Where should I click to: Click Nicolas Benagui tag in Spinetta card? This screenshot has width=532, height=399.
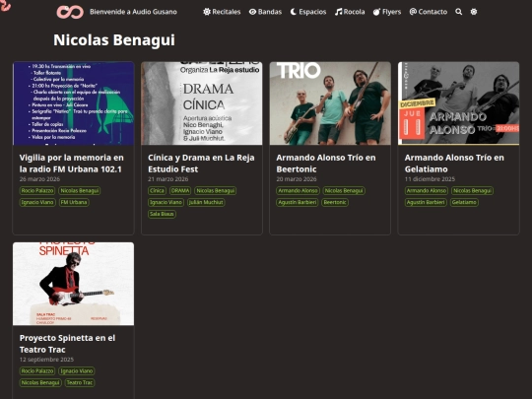point(40,382)
